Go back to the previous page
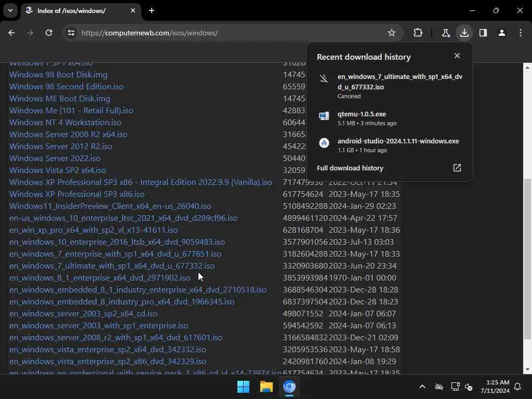 (x=11, y=33)
